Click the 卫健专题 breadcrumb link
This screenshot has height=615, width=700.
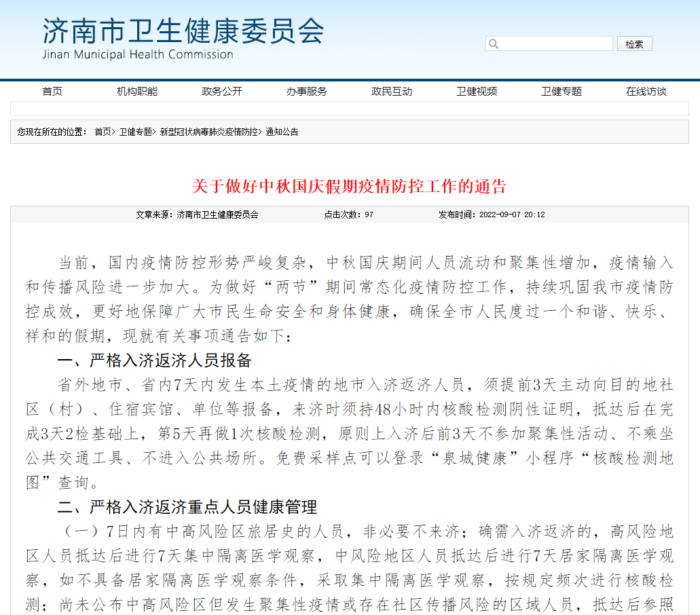[136, 132]
